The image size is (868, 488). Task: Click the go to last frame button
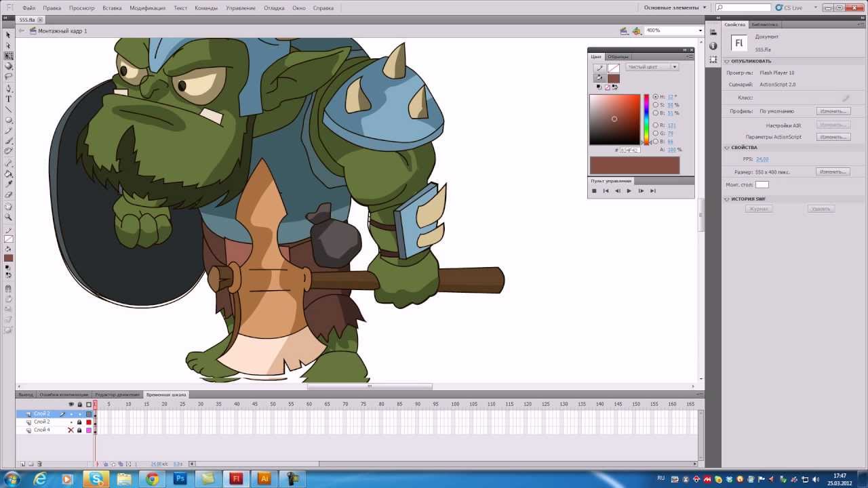click(652, 191)
